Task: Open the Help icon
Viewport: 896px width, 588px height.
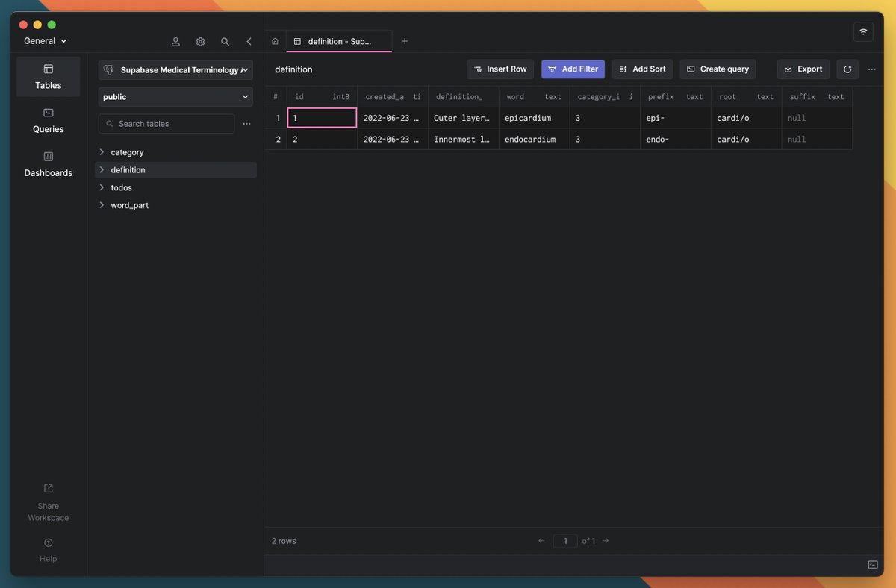Action: 49,542
